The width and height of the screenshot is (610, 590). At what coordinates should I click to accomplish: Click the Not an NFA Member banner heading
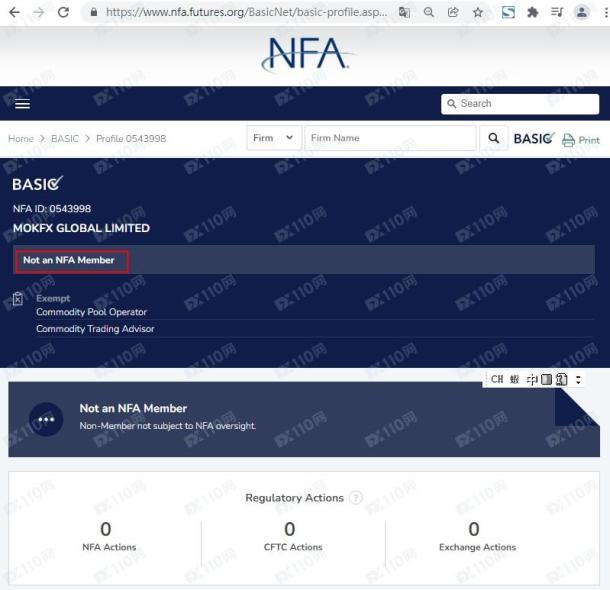click(133, 408)
